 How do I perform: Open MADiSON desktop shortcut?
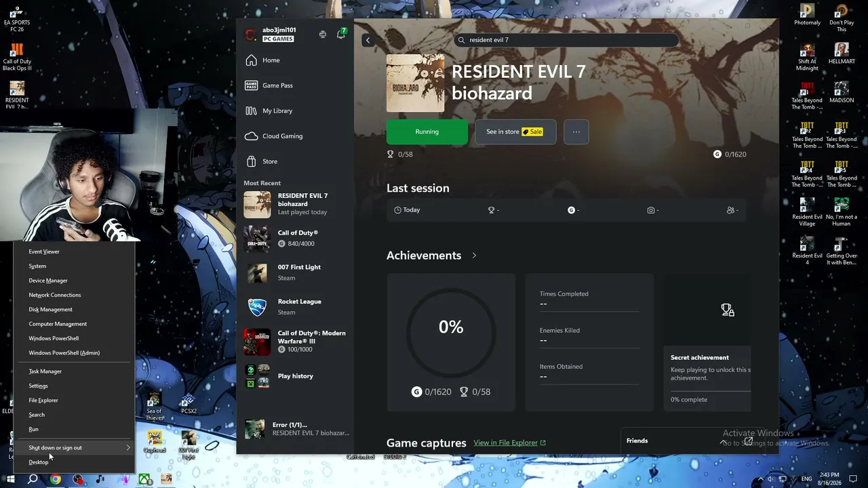pos(842,92)
